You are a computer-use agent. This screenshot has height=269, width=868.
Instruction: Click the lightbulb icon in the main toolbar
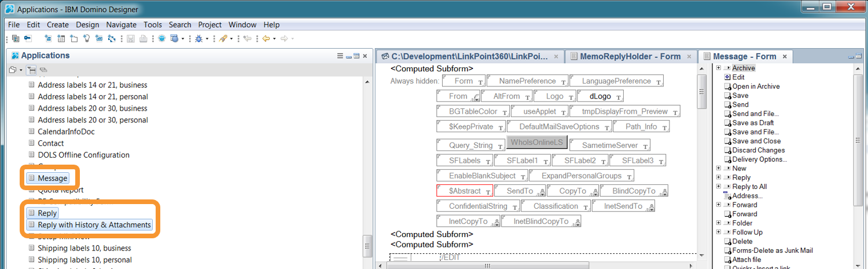(x=86, y=38)
